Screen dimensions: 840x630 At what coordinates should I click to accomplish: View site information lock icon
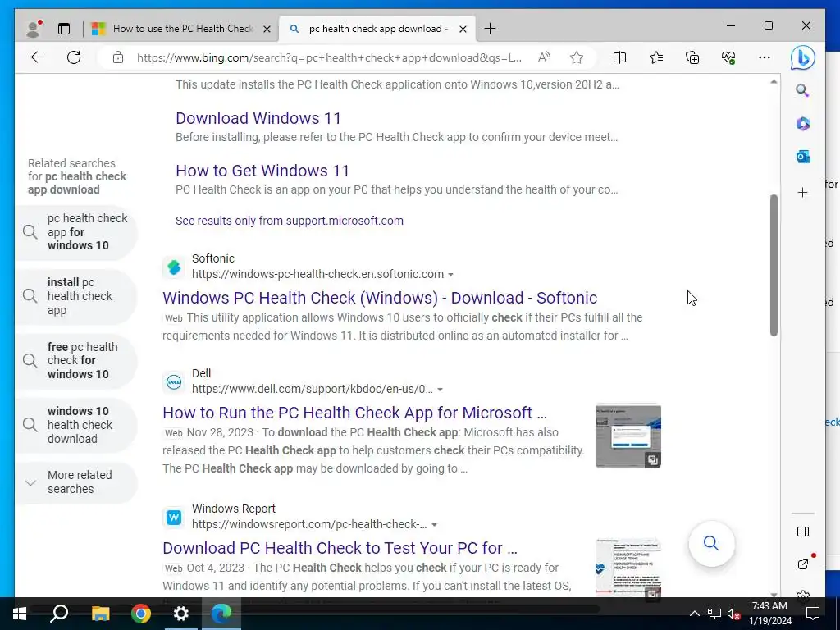coord(118,57)
